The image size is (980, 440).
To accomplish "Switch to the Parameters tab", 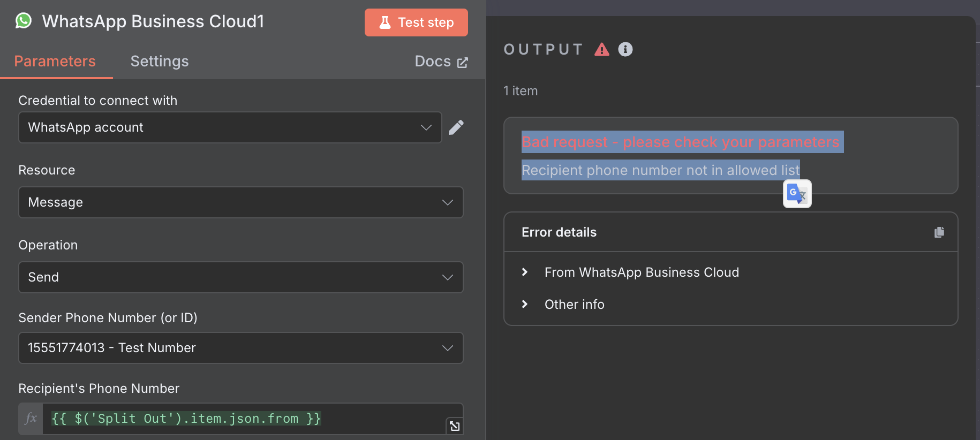I will [x=55, y=61].
